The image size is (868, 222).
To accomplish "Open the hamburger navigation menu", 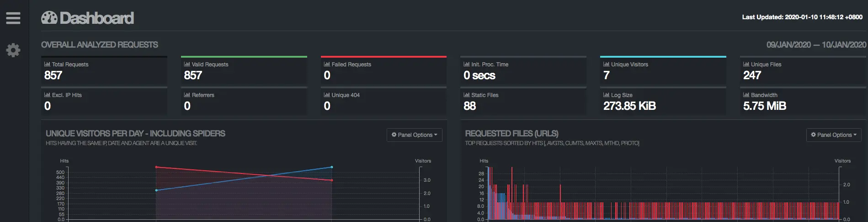I will 13,18.
